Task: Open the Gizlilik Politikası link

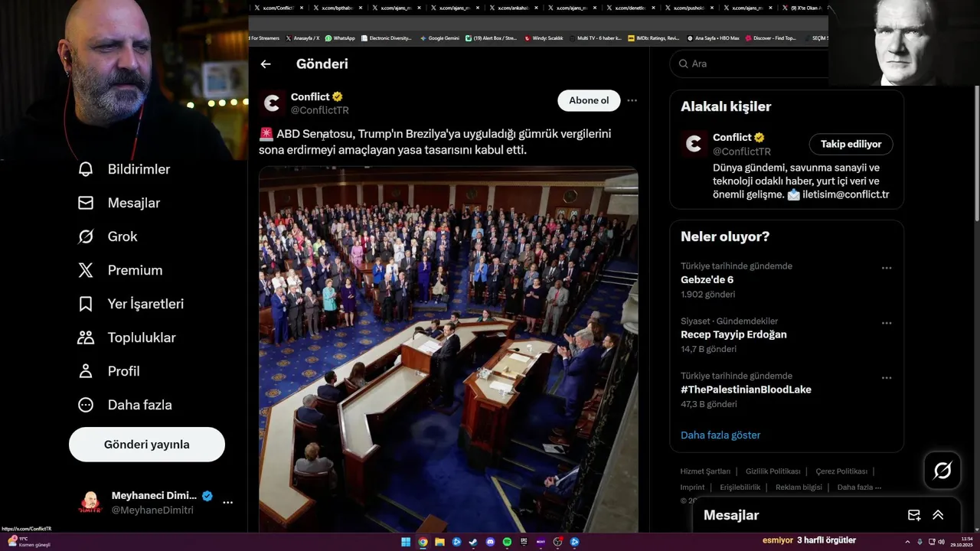Action: click(773, 471)
